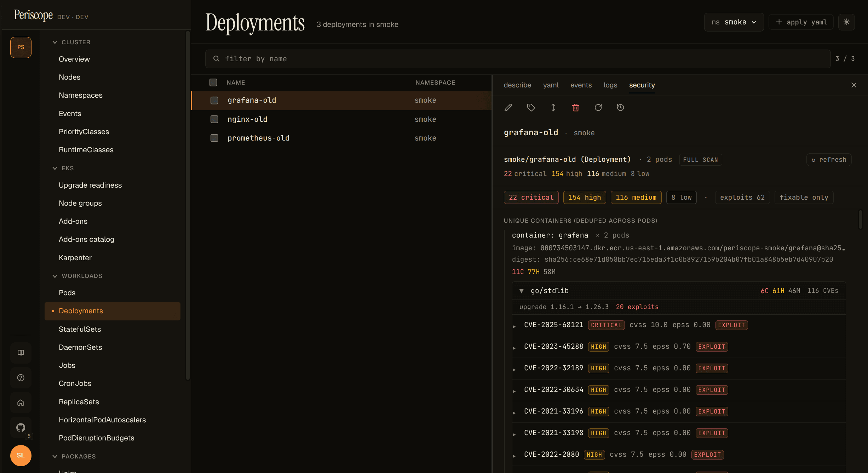
Task: Open Add-ons catalog in sidebar
Action: pyautogui.click(x=113, y=239)
